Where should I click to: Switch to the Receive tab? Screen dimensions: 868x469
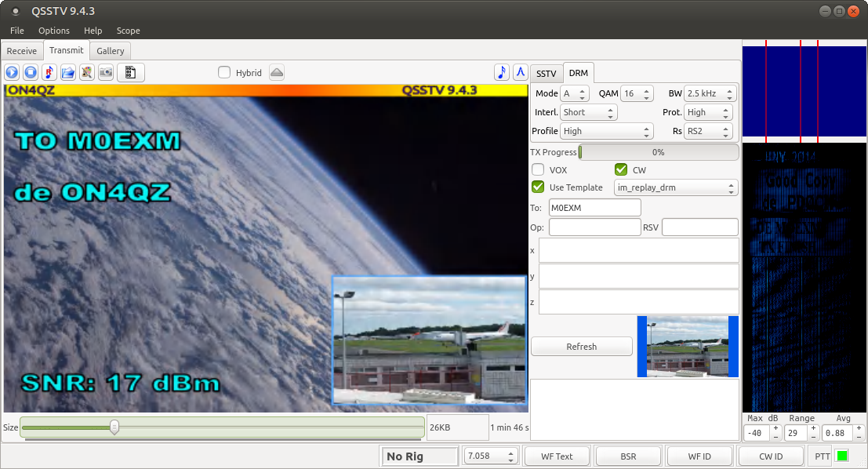(22, 51)
